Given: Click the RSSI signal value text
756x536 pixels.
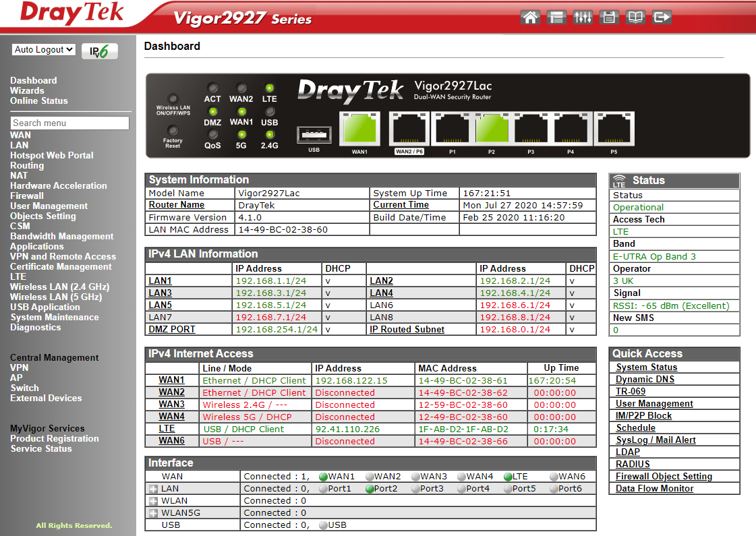Looking at the screenshot, I should click(x=671, y=305).
